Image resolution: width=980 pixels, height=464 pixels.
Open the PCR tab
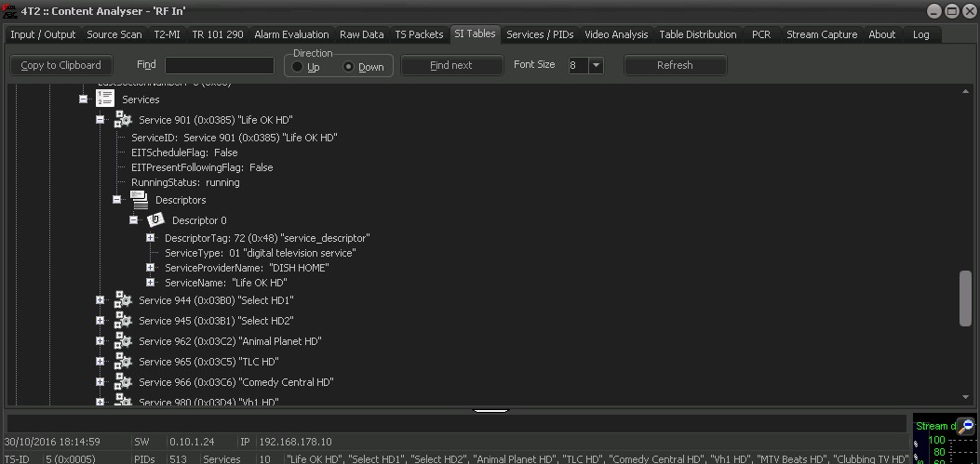(x=761, y=35)
